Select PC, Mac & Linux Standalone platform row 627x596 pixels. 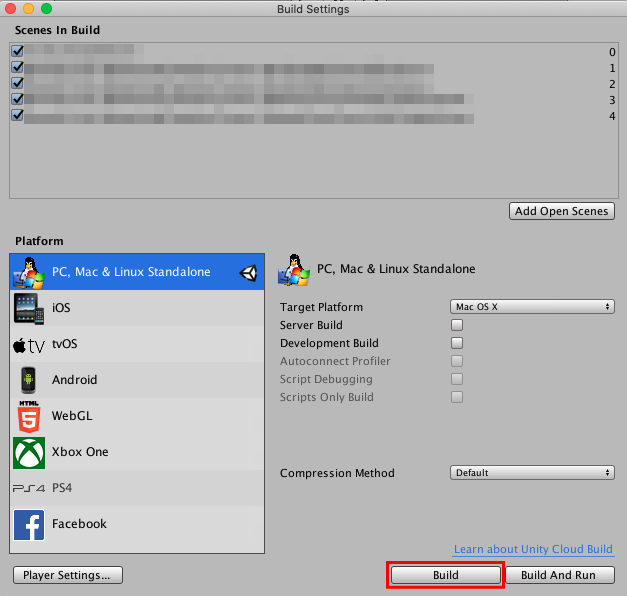click(x=137, y=272)
